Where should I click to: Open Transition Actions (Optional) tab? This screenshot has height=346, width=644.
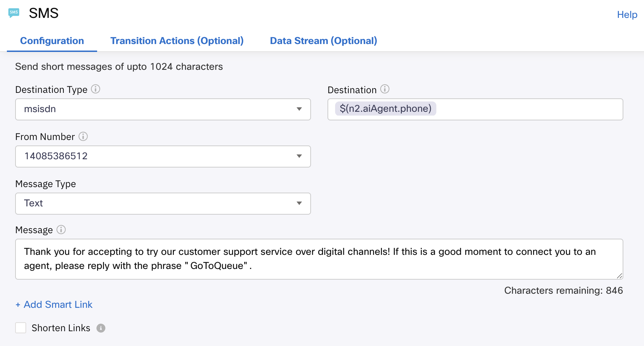pyautogui.click(x=177, y=41)
